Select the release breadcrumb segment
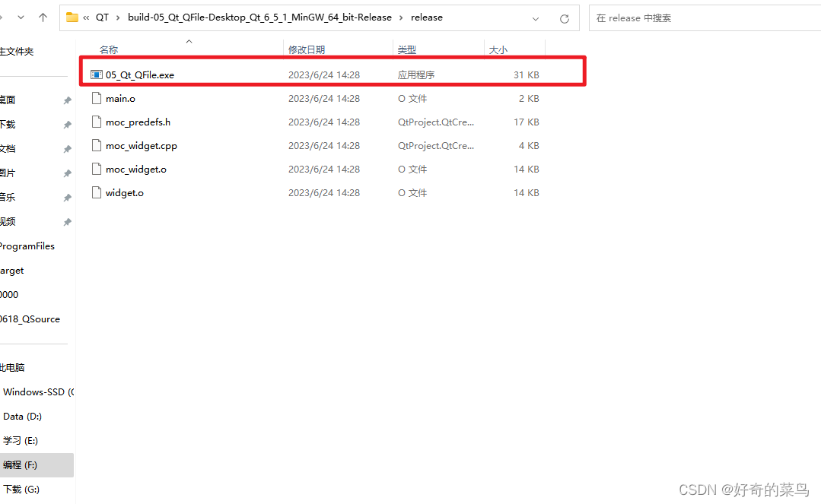 pos(426,17)
